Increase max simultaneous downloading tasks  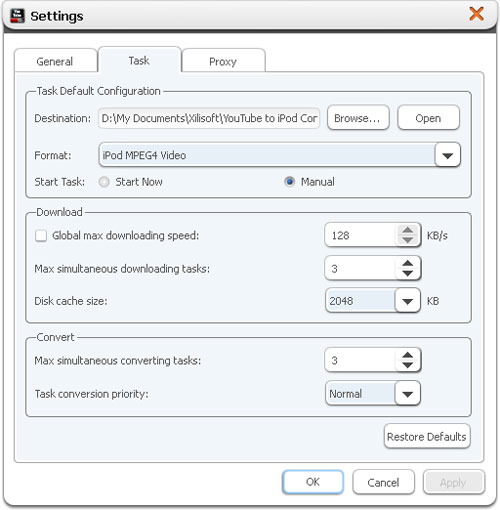[x=408, y=263]
